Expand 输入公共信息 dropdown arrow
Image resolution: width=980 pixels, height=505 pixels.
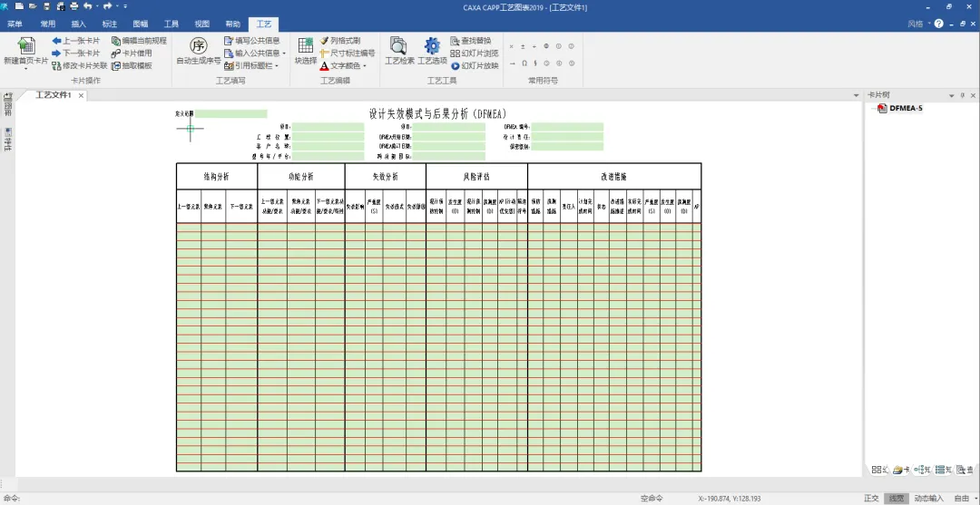tap(284, 53)
